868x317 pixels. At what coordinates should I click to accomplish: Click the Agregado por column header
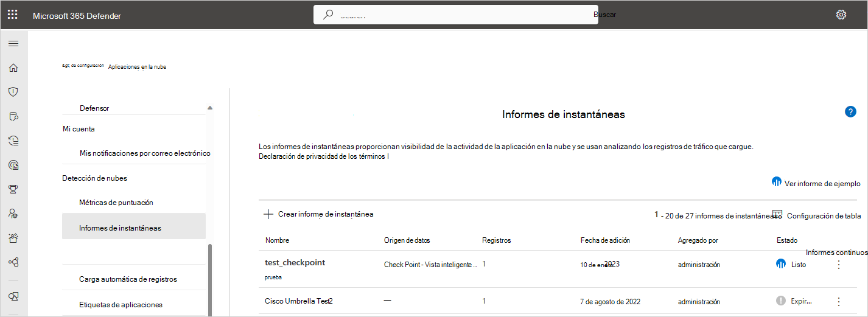(698, 240)
